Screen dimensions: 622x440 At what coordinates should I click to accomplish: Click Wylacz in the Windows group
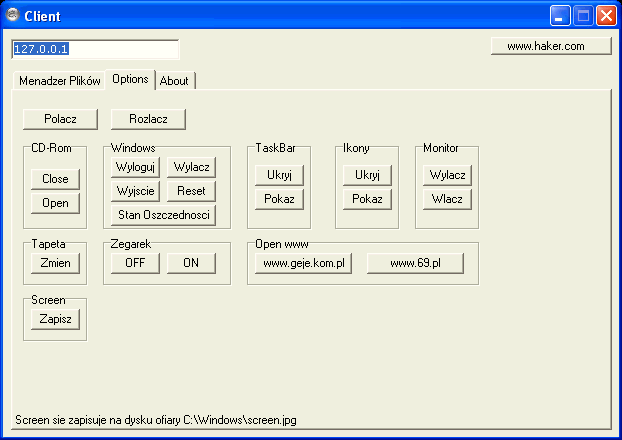(x=191, y=167)
